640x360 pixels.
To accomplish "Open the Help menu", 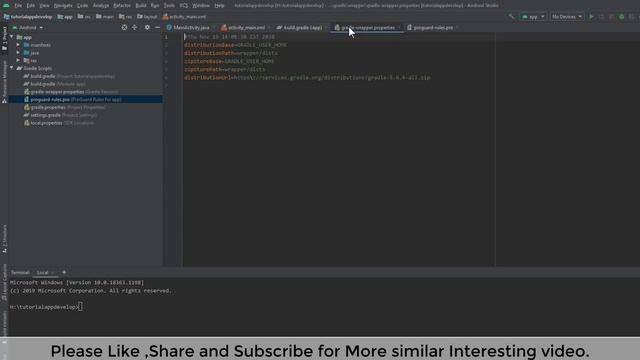I will point(219,6).
